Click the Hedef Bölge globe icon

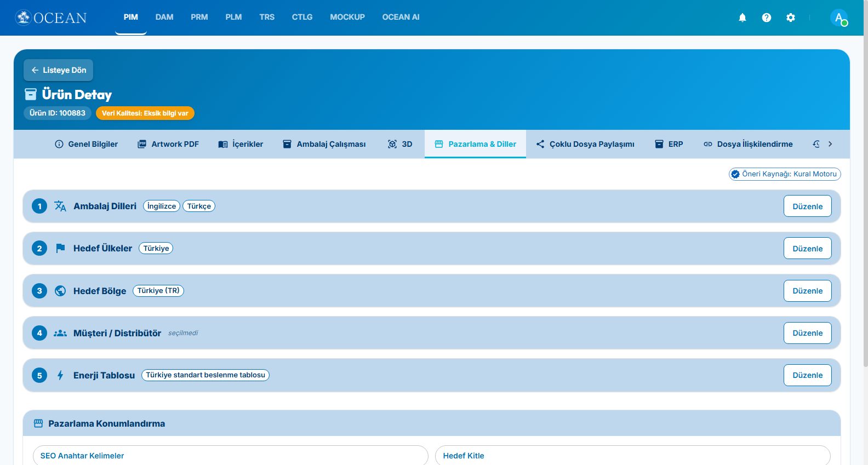pyautogui.click(x=60, y=291)
